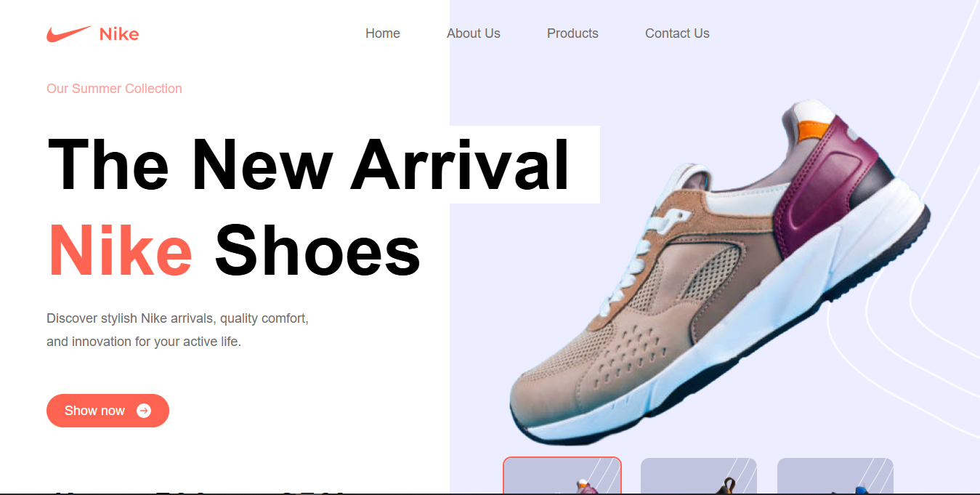Viewport: 980px width, 495px height.
Task: Click the Nike swoosh logo icon
Action: [69, 33]
